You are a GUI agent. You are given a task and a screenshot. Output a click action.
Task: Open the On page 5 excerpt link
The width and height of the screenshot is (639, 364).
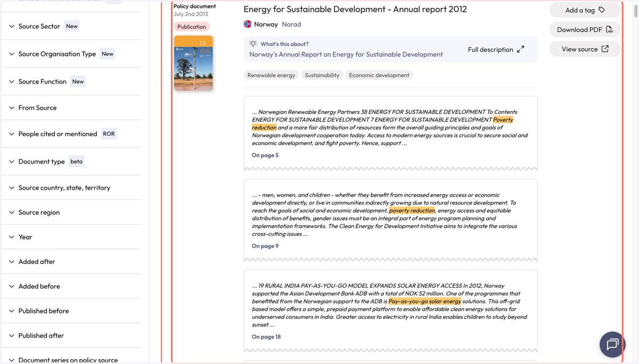click(x=265, y=155)
